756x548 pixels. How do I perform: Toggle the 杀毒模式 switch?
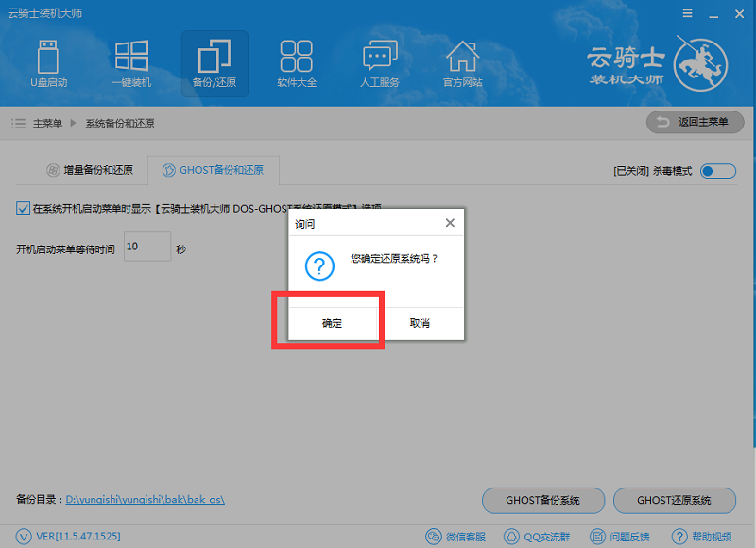[718, 171]
